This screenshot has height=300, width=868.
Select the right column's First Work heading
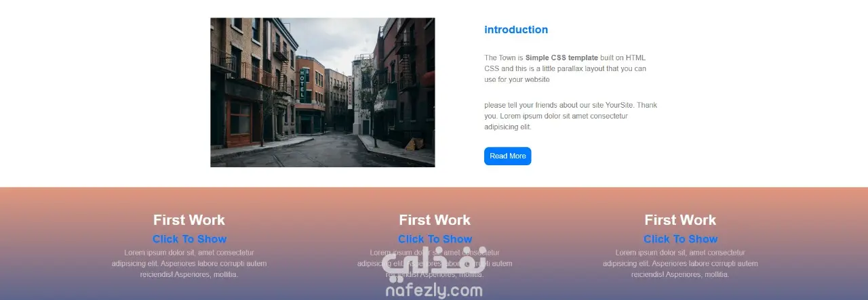click(680, 220)
